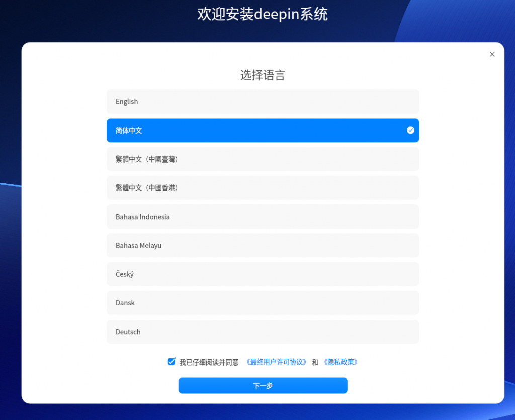Image resolution: width=515 pixels, height=420 pixels.
Task: Open the 最终用户许可协议 link
Action: click(276, 362)
